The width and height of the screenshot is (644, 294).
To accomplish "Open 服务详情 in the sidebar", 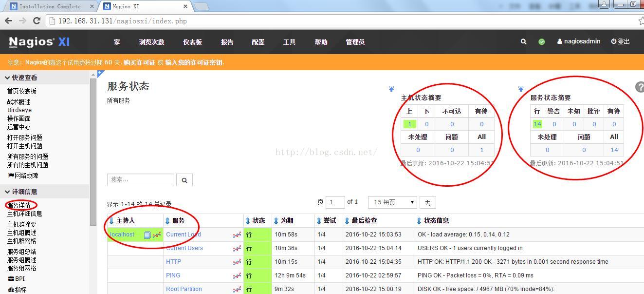I will 18,205.
